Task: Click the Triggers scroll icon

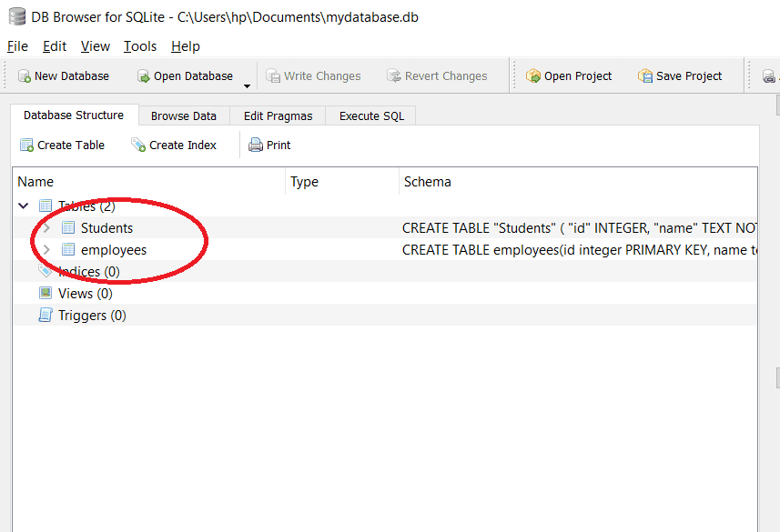Action: pos(46,316)
